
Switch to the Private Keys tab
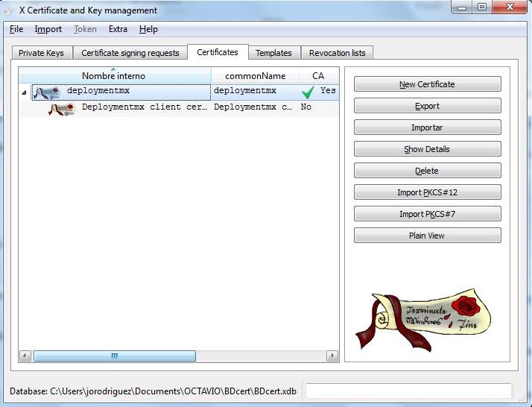(41, 53)
